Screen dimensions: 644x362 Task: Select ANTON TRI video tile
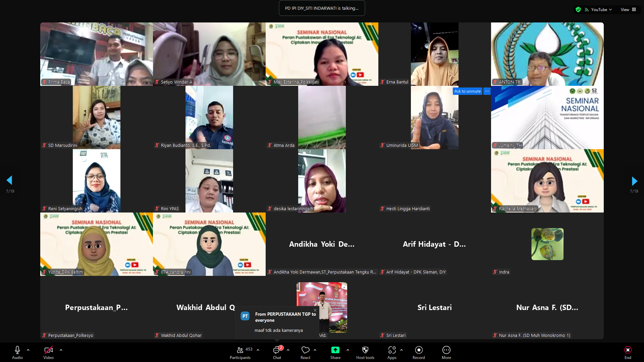click(547, 54)
